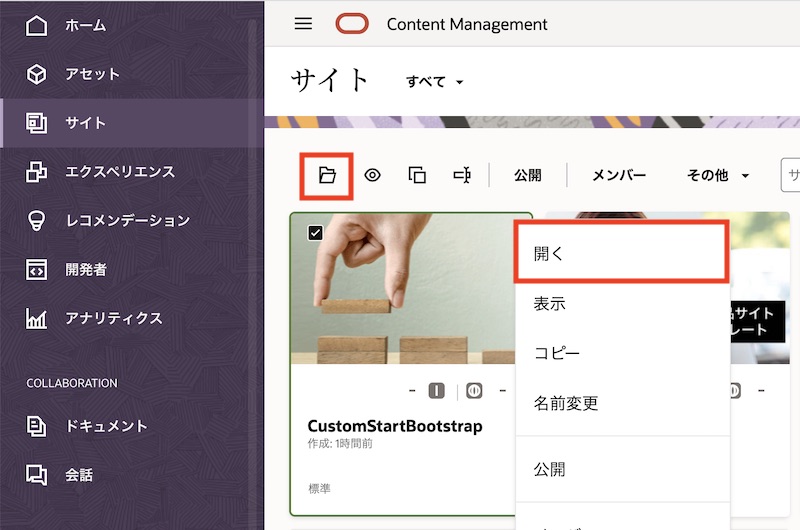Click the メンバー toolbar button
Image resolution: width=800 pixels, height=530 pixels.
point(619,175)
